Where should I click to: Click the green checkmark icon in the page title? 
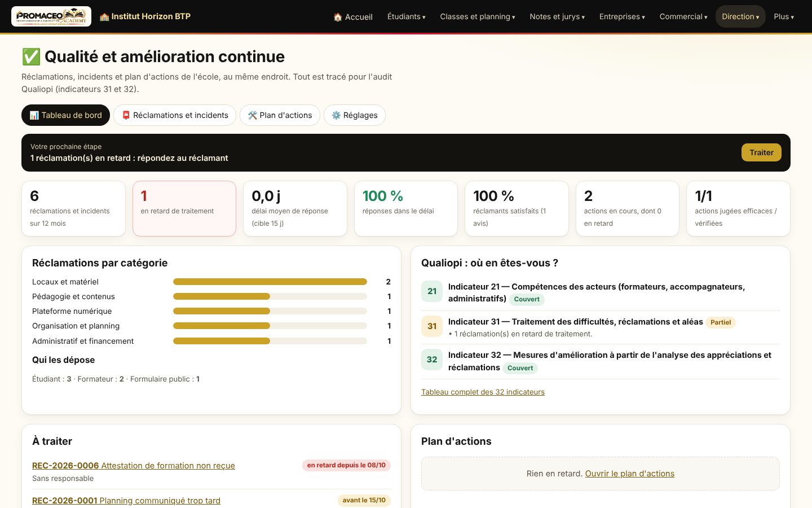coord(31,56)
